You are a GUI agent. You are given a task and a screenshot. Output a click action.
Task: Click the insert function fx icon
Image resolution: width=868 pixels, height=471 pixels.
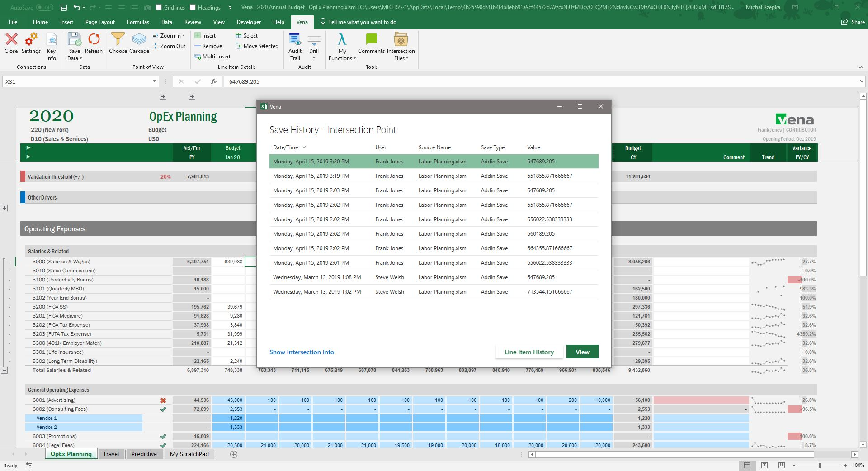pyautogui.click(x=214, y=81)
